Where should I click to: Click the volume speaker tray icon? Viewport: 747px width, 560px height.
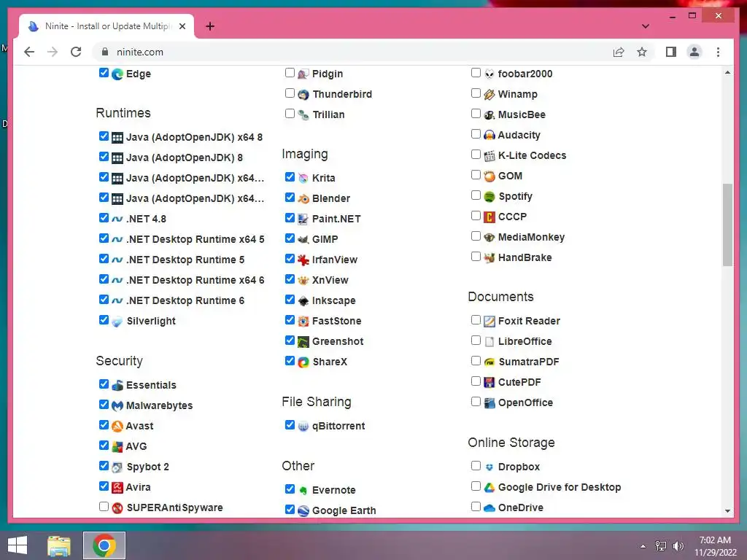[678, 545]
